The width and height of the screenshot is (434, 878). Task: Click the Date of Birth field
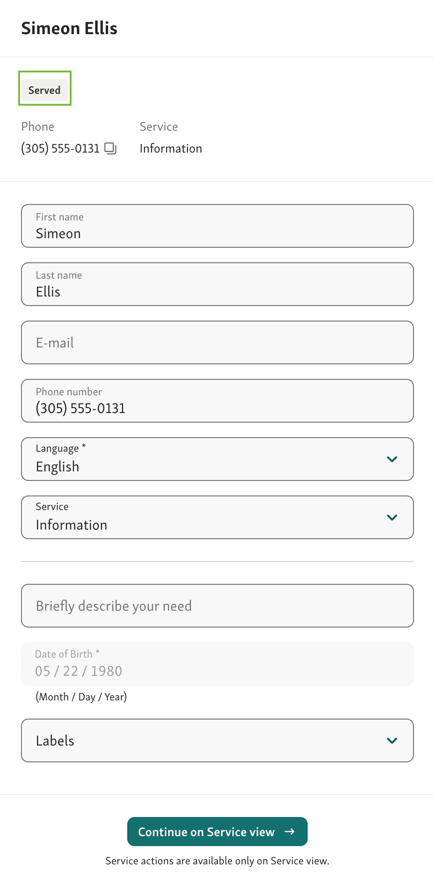(217, 664)
